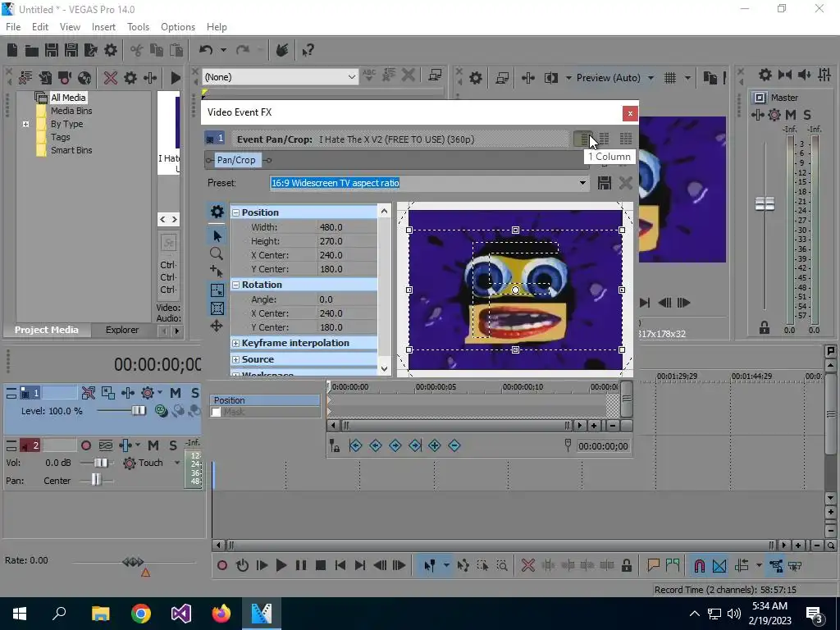840x630 pixels.
Task: Start playback with Play button
Action: 281,566
